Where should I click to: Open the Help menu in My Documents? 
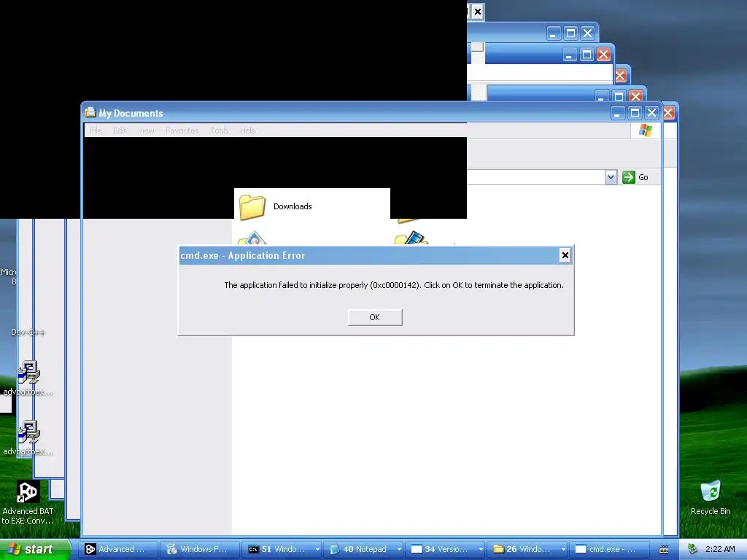[247, 131]
